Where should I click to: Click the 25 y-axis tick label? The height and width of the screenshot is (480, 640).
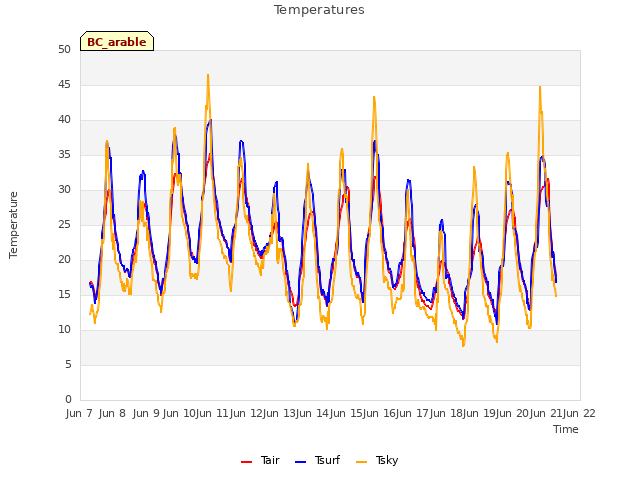[64, 224]
